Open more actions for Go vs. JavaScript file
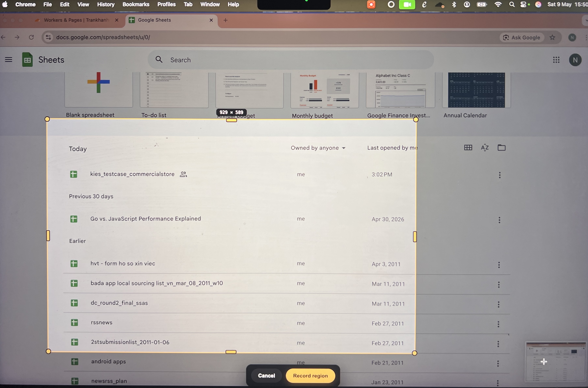Viewport: 588px width, 388px height. pos(499,220)
